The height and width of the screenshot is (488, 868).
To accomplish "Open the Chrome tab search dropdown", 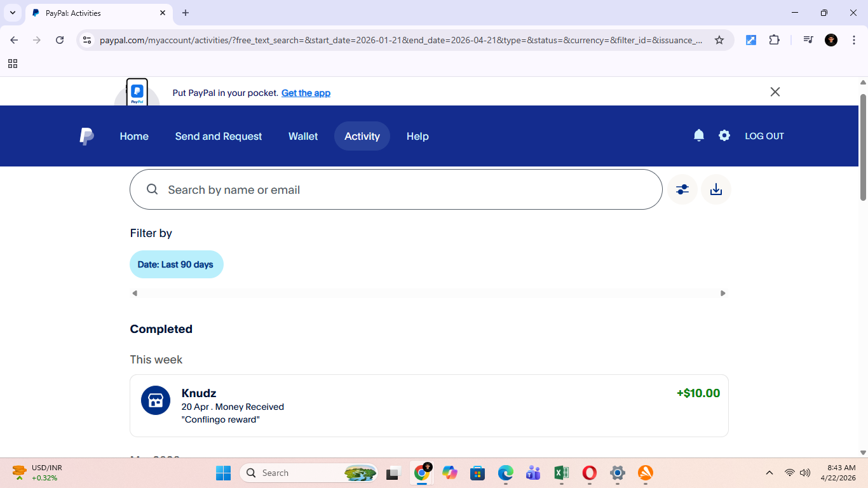I will (12, 13).
